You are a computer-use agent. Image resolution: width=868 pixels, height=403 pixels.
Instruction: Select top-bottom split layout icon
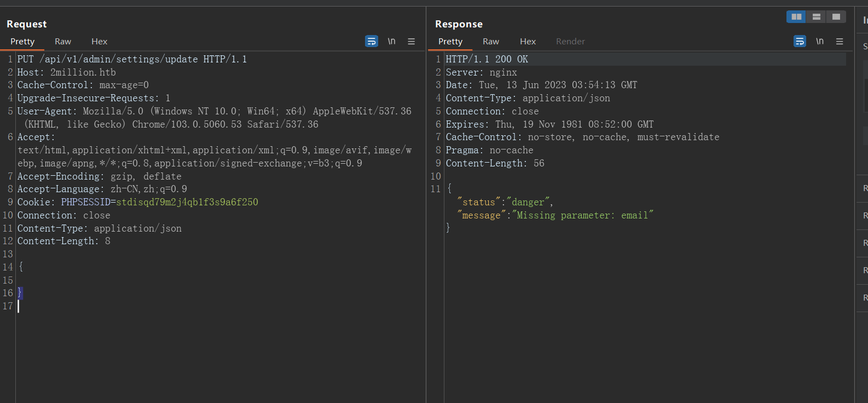[x=816, y=17]
